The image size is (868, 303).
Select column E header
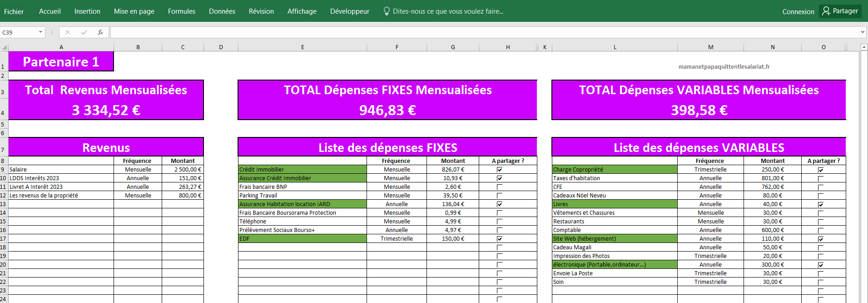pos(303,47)
